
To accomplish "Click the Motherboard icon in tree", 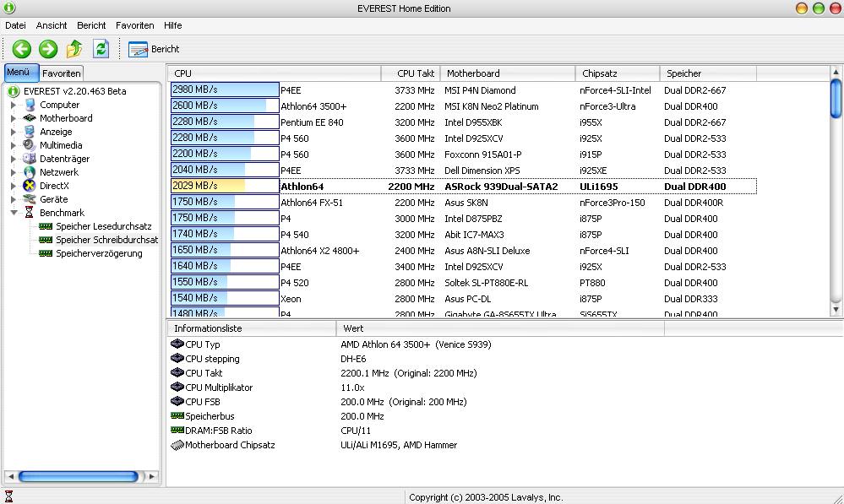I will tap(30, 118).
